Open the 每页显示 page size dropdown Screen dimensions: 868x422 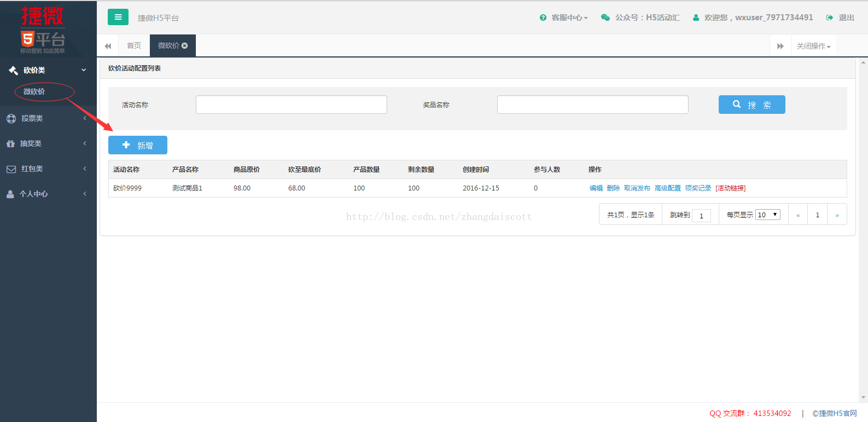(768, 215)
